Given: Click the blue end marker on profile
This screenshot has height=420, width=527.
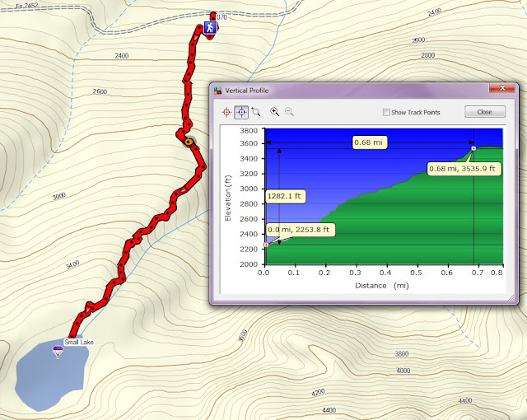Looking at the screenshot, I should coord(473,148).
